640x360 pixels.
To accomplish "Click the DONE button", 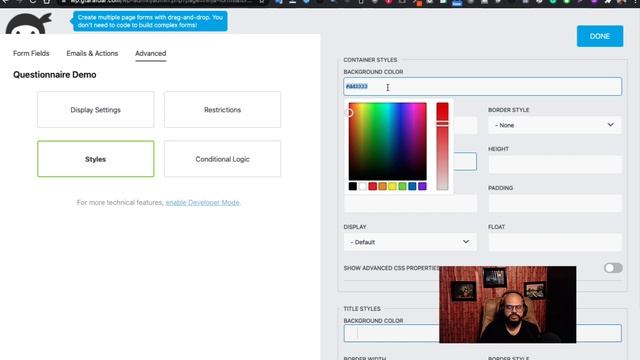I will coord(600,36).
